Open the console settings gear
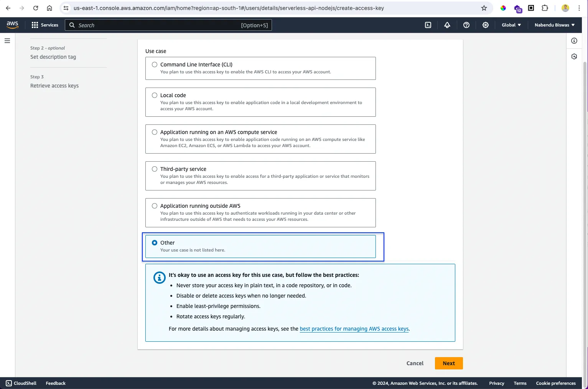The height and width of the screenshot is (389, 588). (486, 25)
